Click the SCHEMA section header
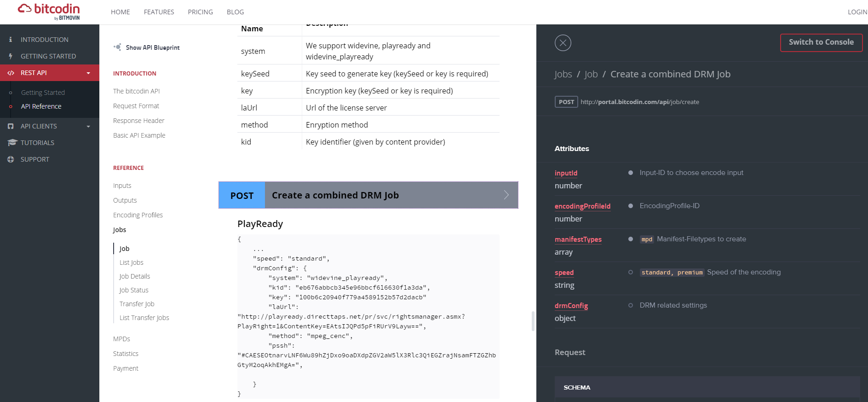868x402 pixels. click(x=707, y=387)
